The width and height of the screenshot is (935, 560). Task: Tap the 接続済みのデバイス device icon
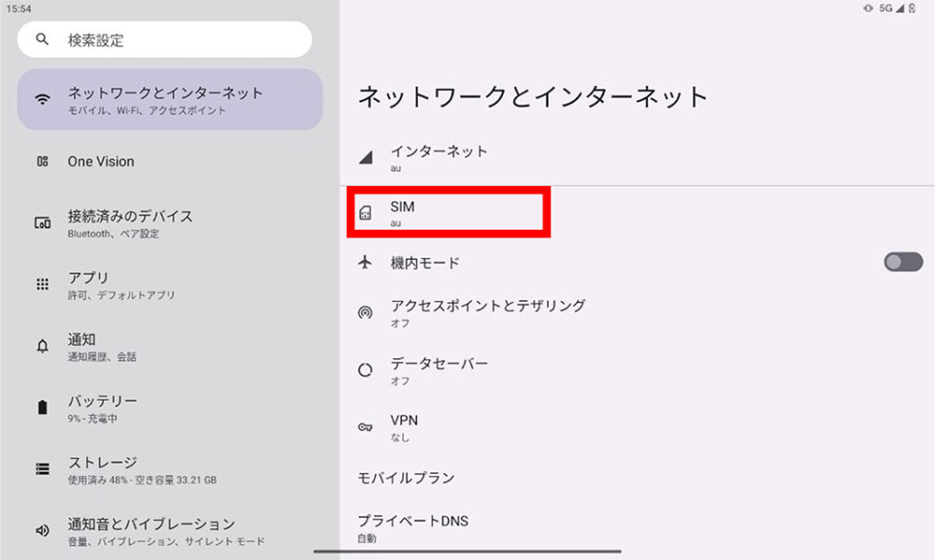pos(41,223)
